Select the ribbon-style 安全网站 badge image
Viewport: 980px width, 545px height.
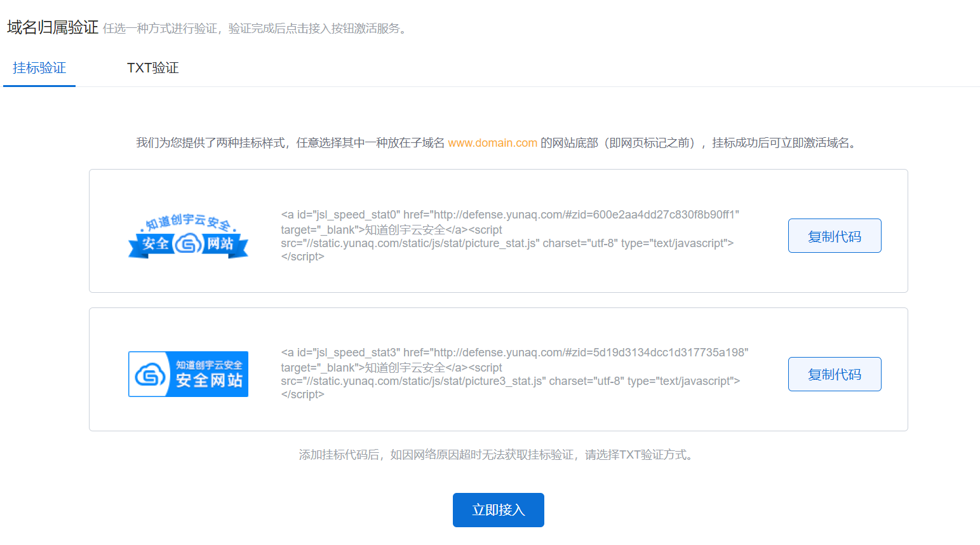[x=188, y=236]
